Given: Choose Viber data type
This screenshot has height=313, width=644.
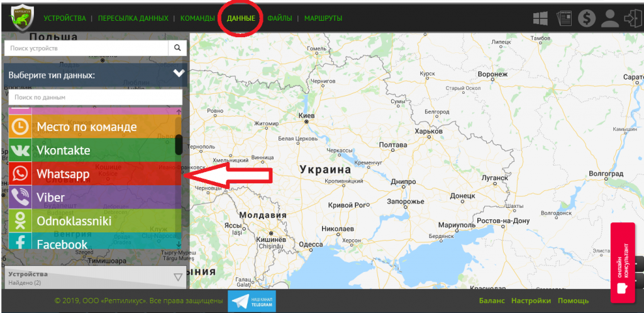Looking at the screenshot, I should pos(95,197).
